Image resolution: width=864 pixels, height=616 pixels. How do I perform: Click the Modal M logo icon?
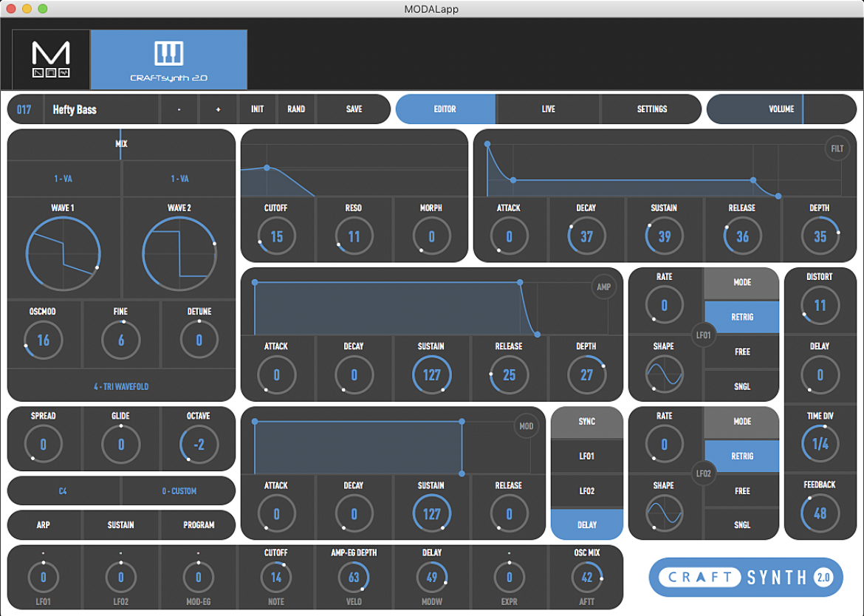tap(51, 59)
